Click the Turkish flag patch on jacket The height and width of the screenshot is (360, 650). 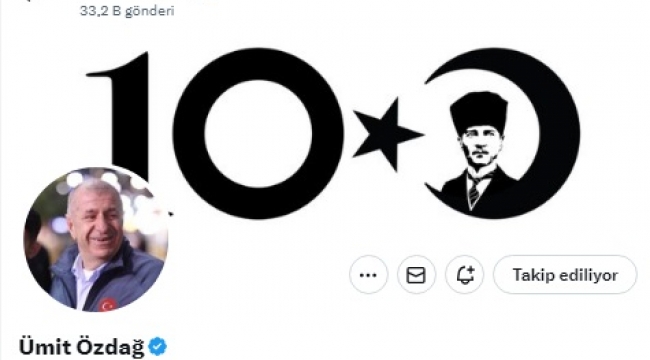[108, 305]
